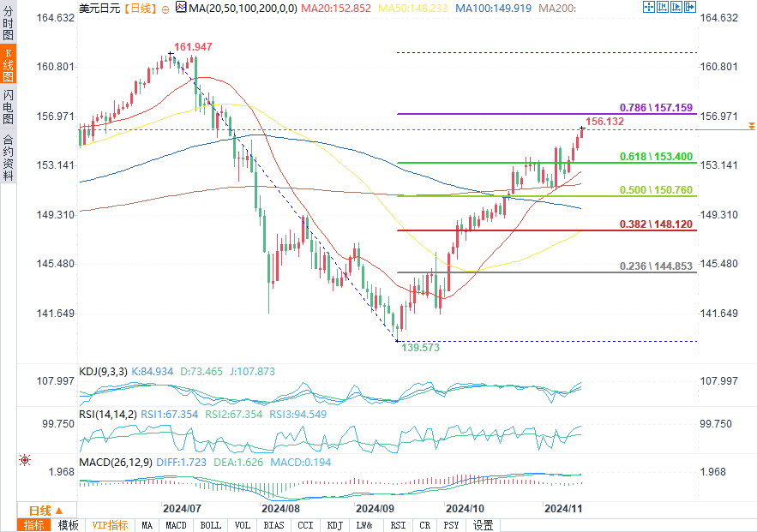Viewport: 757px width, 532px height.
Task: Click the play-forward chart axis icon
Action: click(676, 7)
